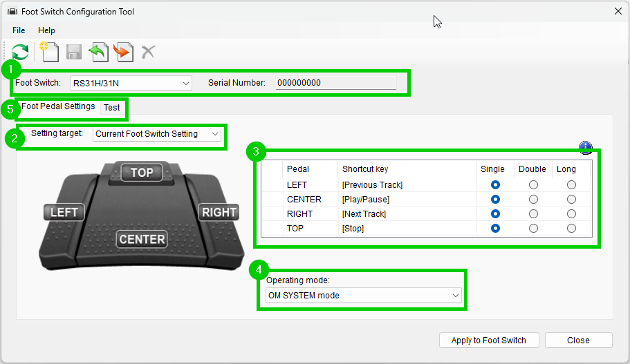Select Double for the TOP pedal
Image resolution: width=630 pixels, height=364 pixels.
click(x=533, y=229)
